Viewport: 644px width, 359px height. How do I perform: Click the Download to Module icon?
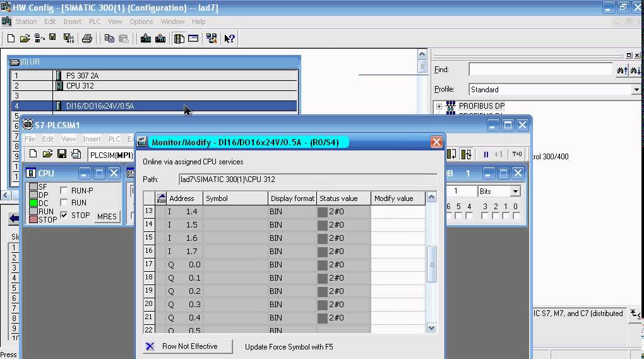pos(145,39)
